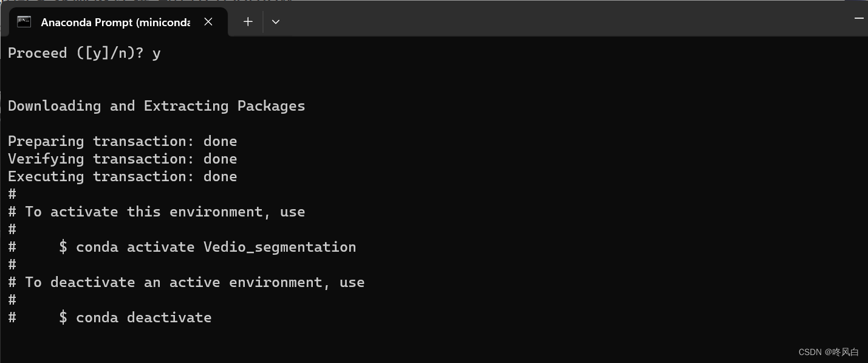The height and width of the screenshot is (363, 868).
Task: Click inside the terminal output area
Action: (425, 243)
